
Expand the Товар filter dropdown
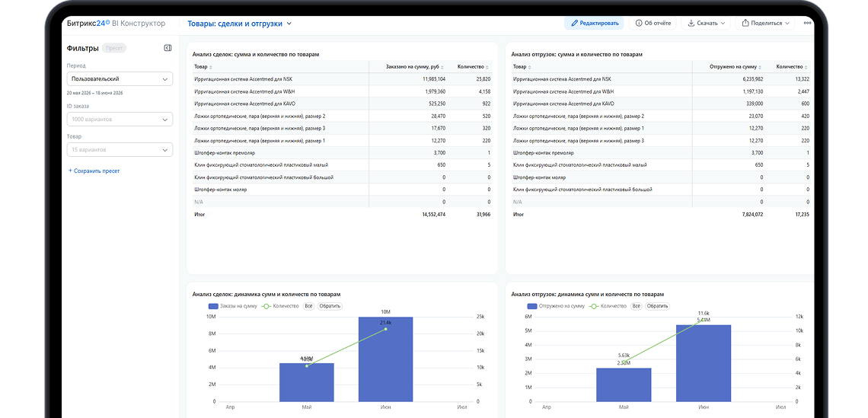pyautogui.click(x=120, y=150)
